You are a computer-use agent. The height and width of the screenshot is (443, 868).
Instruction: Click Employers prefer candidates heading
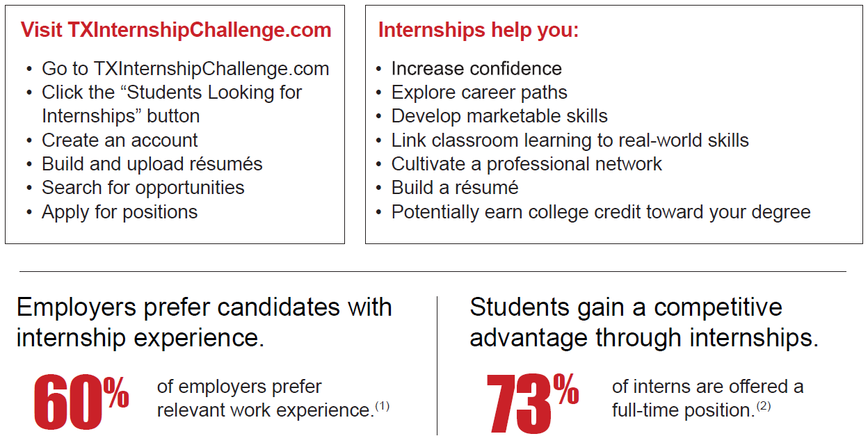point(204,322)
